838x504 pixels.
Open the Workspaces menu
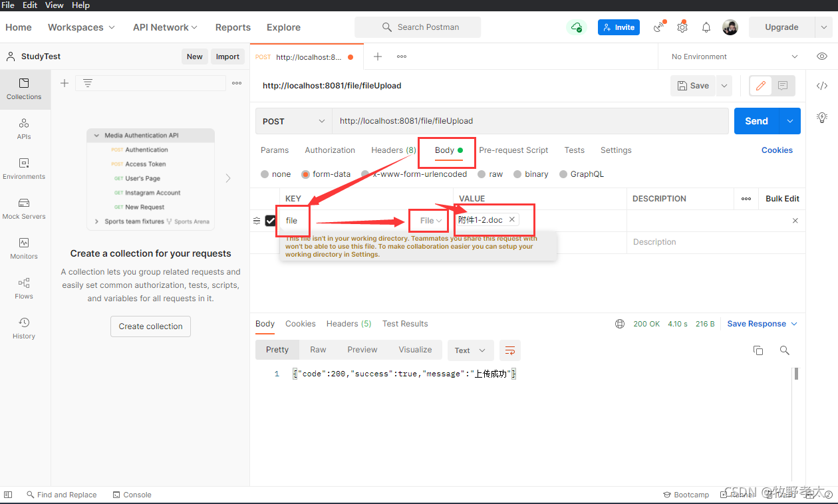(81, 27)
